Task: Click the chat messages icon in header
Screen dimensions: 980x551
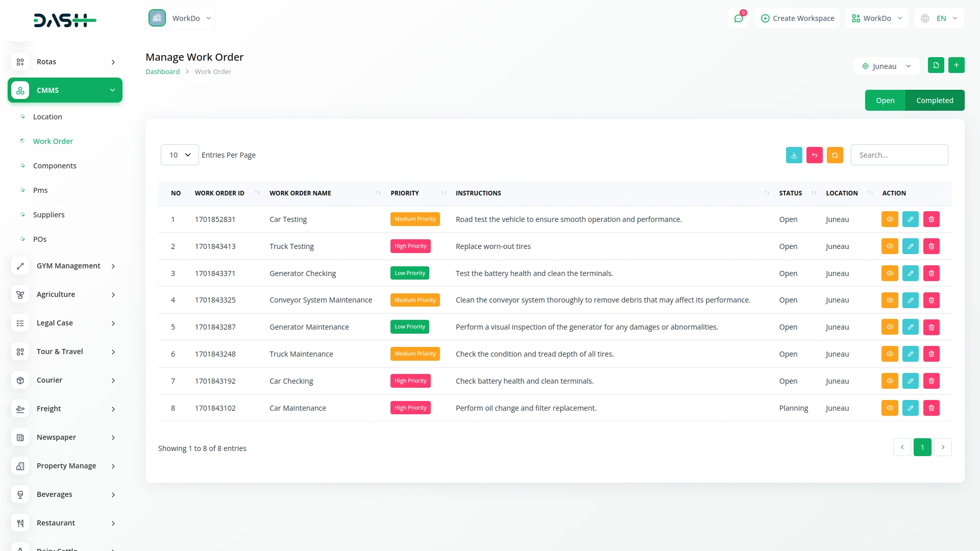Action: (738, 18)
